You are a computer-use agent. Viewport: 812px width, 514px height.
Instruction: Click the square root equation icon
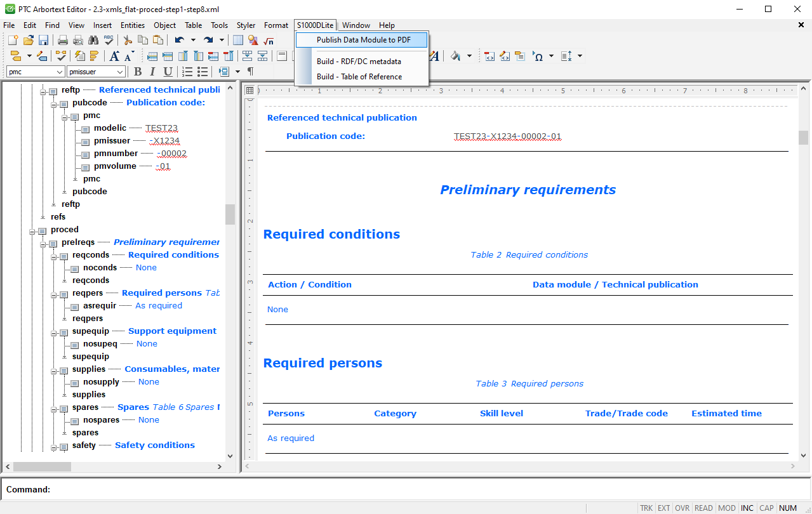point(269,41)
